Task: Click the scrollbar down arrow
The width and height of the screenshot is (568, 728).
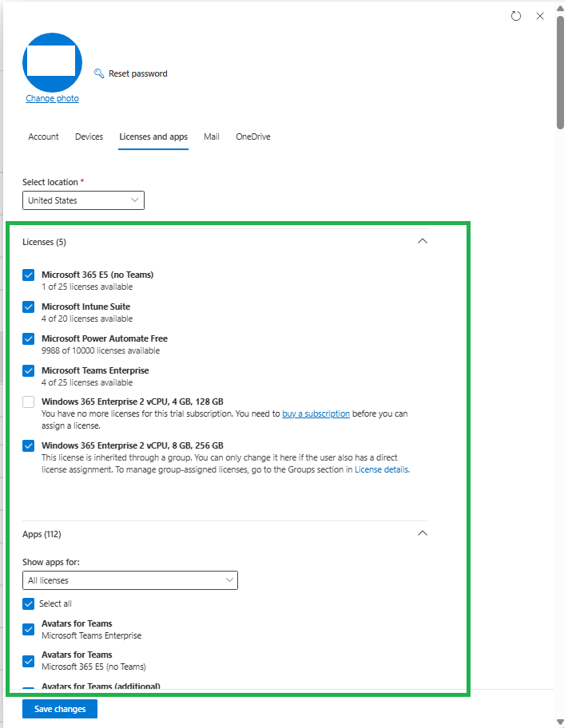Action: tap(560, 722)
